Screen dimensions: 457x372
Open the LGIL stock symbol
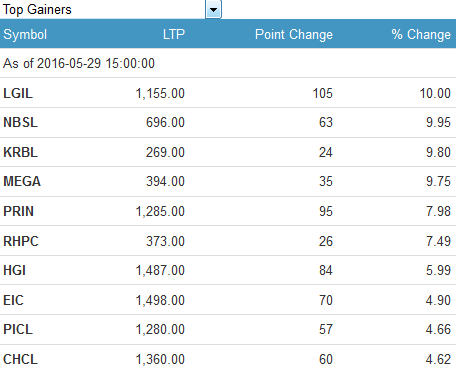tap(18, 93)
